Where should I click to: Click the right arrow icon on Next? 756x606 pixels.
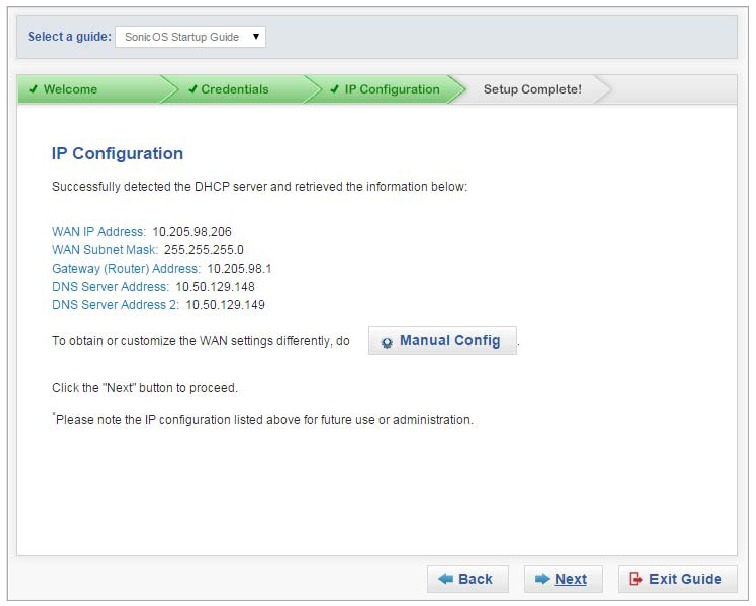[x=541, y=579]
